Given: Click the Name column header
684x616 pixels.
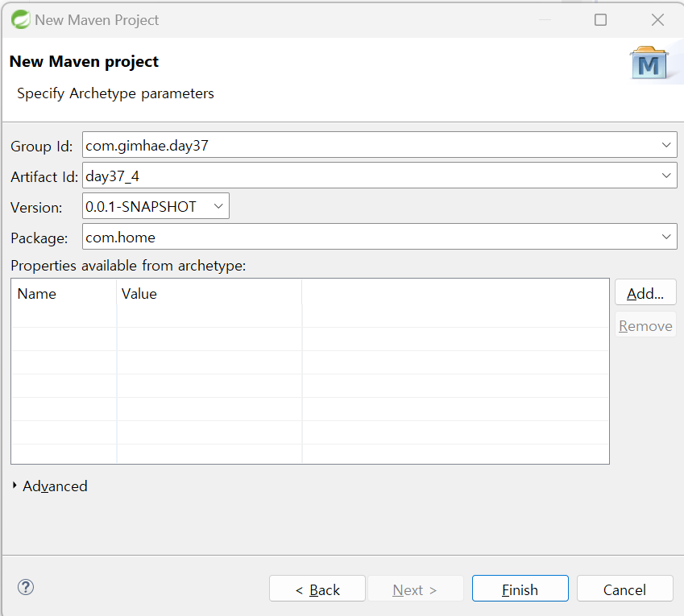Looking at the screenshot, I should (x=64, y=294).
